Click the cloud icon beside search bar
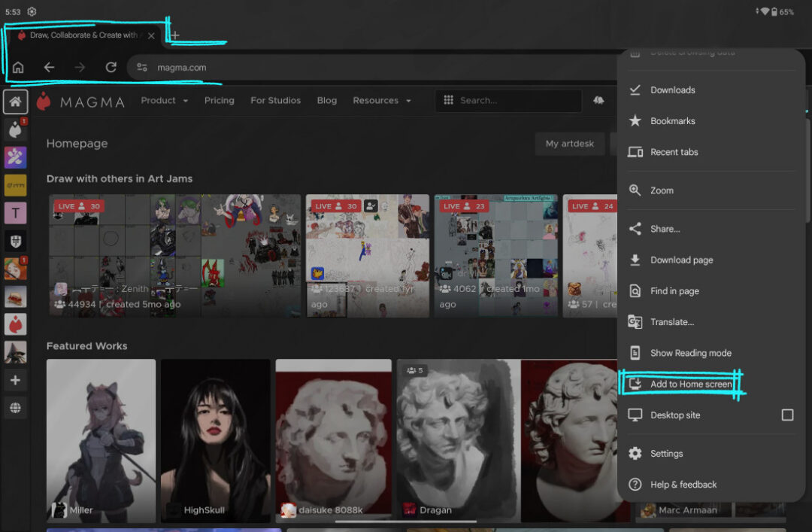Viewport: 812px width, 532px height. (x=598, y=100)
